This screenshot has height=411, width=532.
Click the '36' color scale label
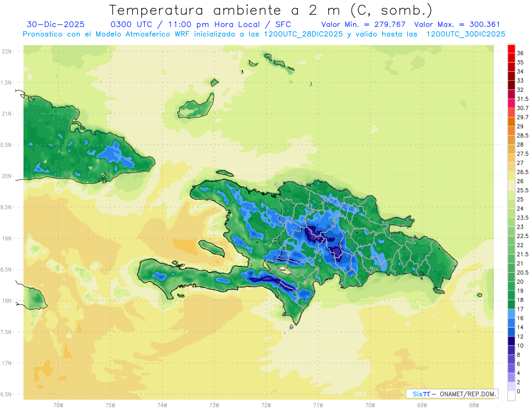(x=520, y=53)
